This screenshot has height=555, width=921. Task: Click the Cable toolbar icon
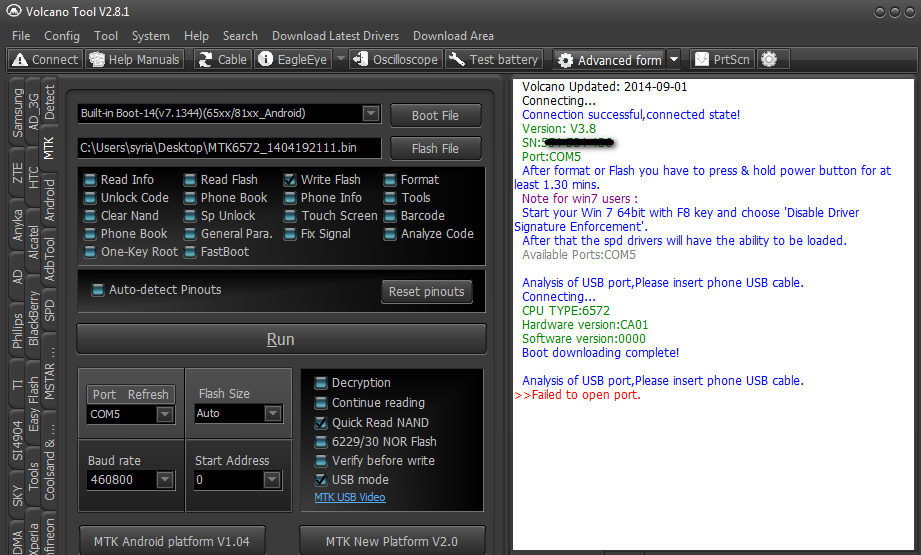pyautogui.click(x=223, y=59)
